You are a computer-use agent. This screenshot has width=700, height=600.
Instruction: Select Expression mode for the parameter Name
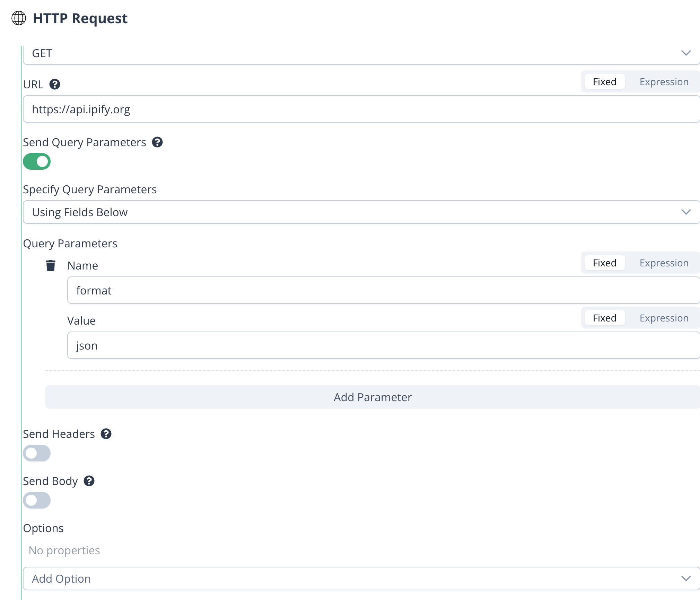(x=664, y=263)
